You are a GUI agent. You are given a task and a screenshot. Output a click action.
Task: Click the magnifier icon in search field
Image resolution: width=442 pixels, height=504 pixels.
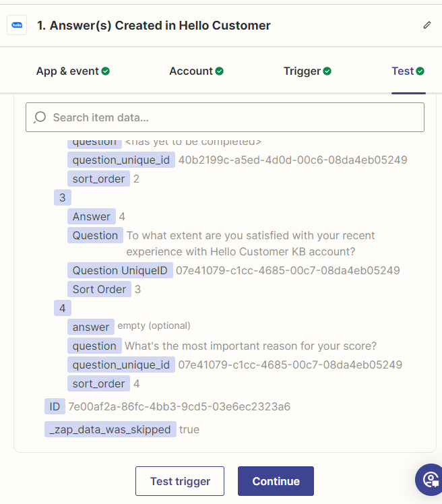pyautogui.click(x=40, y=117)
